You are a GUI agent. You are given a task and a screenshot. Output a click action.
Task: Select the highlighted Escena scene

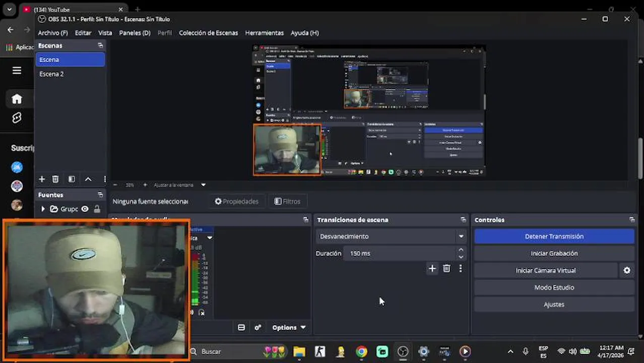[x=70, y=59]
